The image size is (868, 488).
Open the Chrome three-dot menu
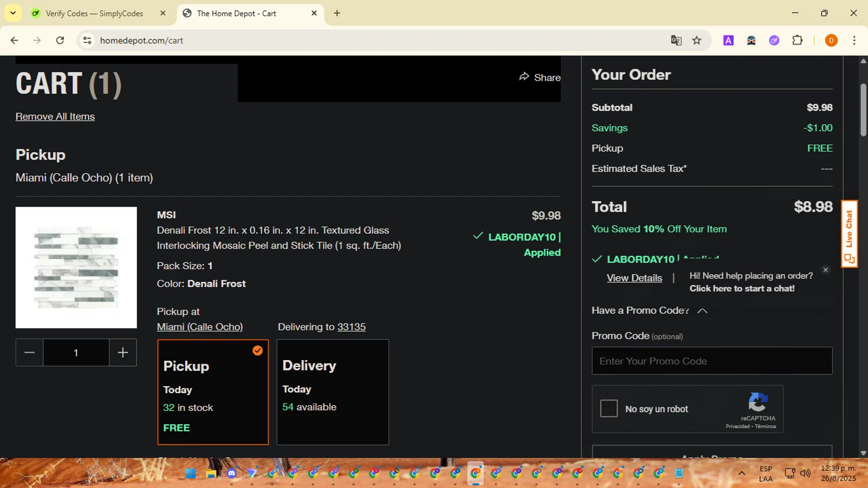[x=854, y=41]
